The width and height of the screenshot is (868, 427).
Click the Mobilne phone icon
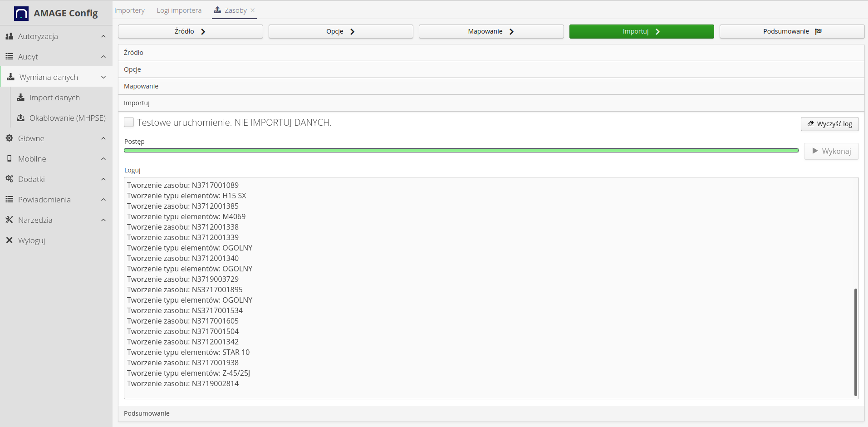[9, 159]
